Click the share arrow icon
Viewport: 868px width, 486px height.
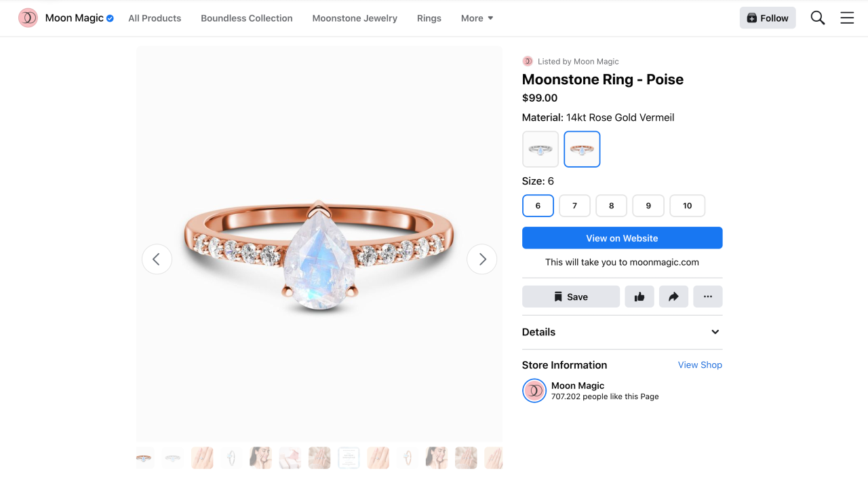tap(673, 297)
